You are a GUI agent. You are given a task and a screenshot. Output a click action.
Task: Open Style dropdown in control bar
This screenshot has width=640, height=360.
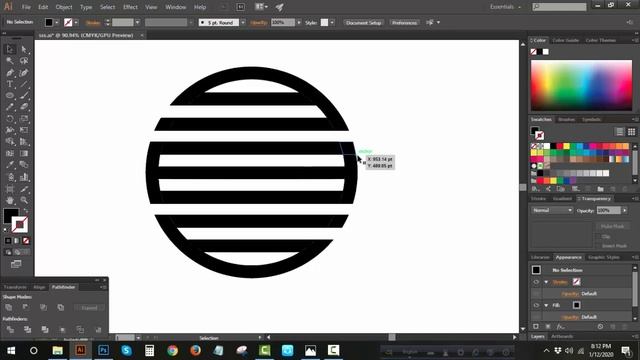332,22
